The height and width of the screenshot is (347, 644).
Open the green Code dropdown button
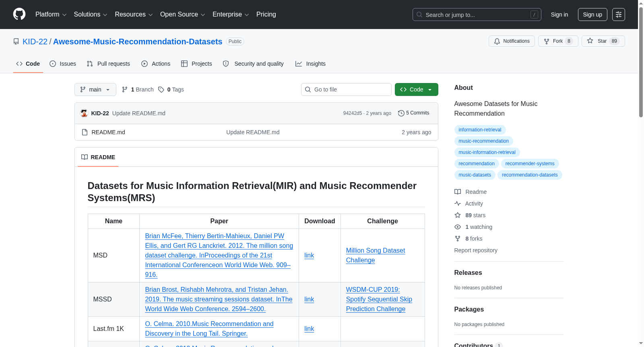(x=417, y=89)
